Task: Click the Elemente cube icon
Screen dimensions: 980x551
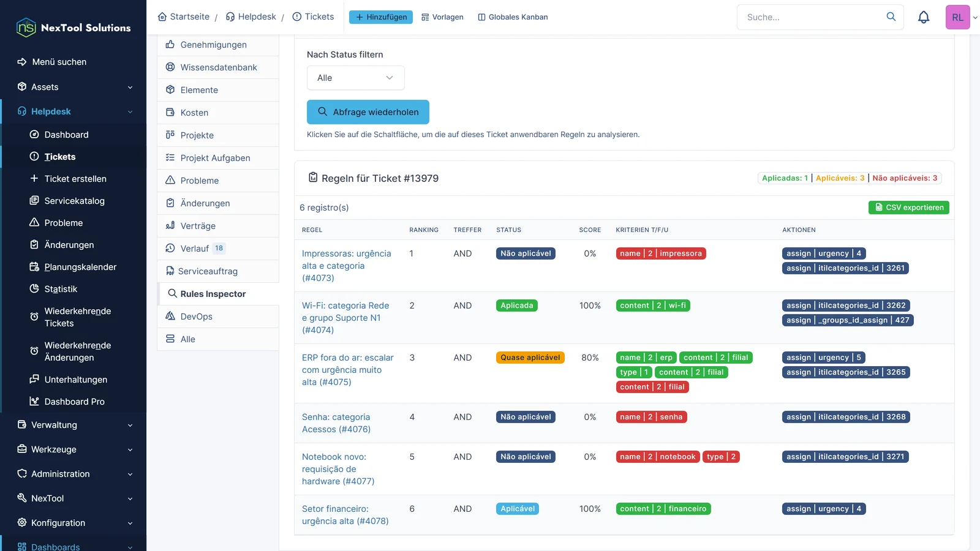Action: [170, 89]
